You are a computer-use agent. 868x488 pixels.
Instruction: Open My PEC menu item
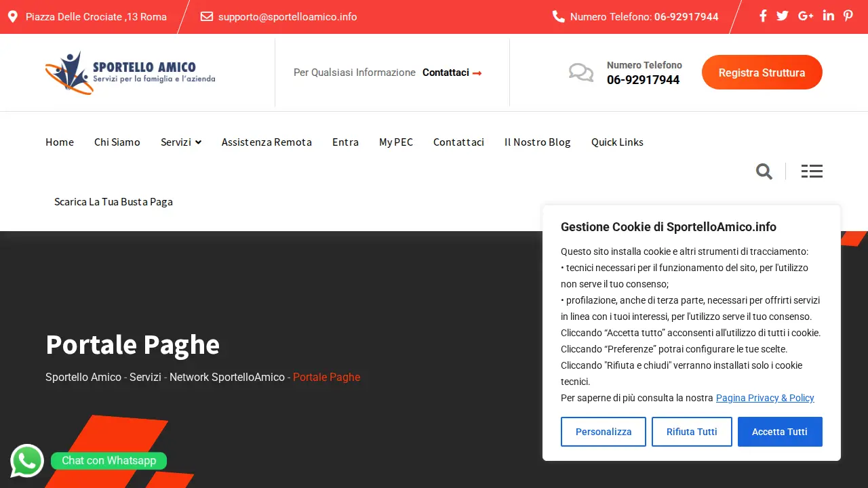pyautogui.click(x=396, y=142)
